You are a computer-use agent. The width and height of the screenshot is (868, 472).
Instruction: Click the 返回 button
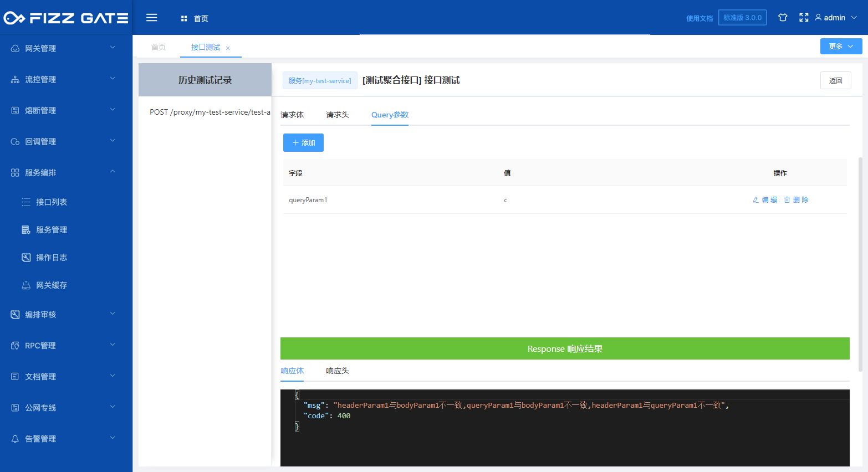(835, 81)
